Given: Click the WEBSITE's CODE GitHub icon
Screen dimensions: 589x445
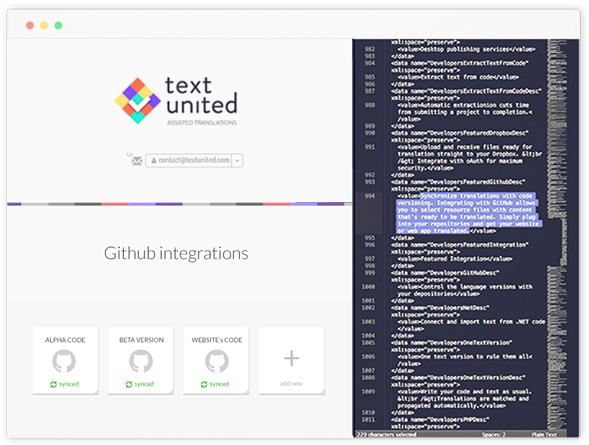Looking at the screenshot, I should point(217,361).
